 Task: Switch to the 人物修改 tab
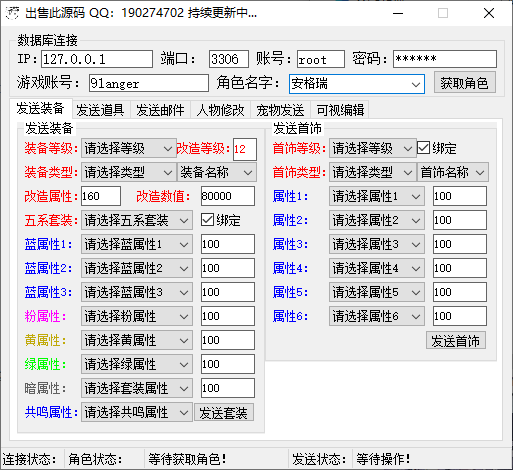click(x=220, y=110)
